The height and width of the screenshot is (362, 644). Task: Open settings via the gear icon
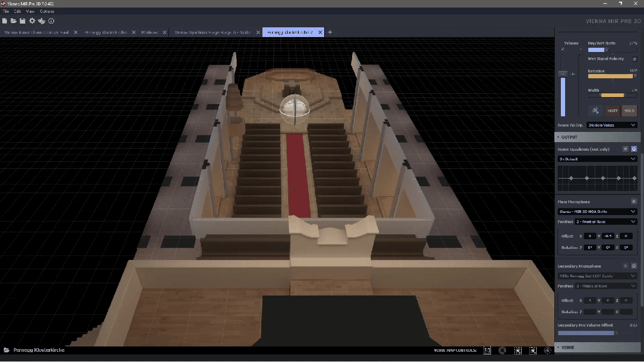point(32,21)
